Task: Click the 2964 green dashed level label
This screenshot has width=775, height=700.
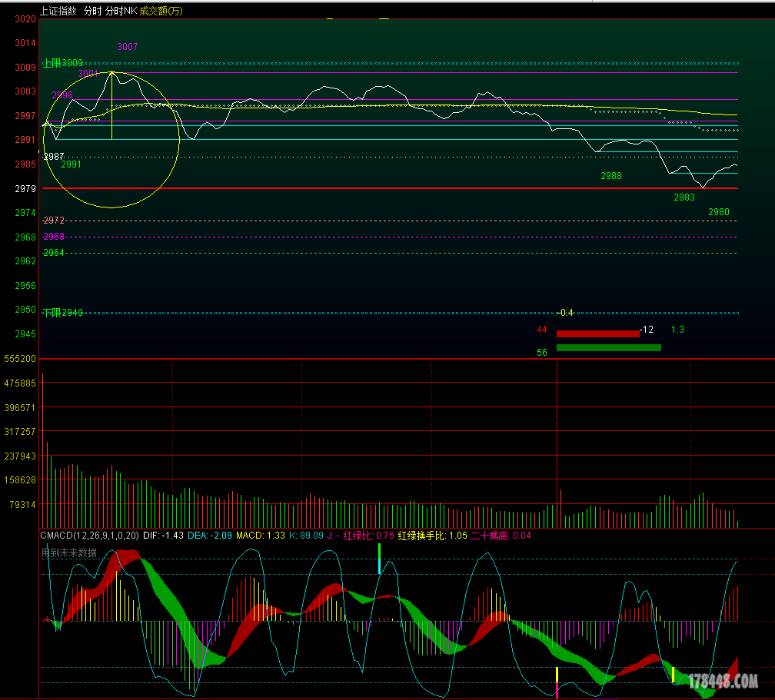Action: [54, 253]
